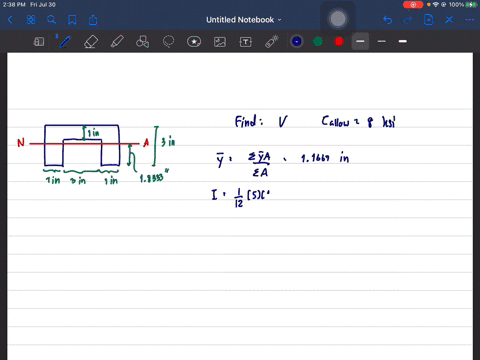Open the more options ellipsis menu
Image resolution: width=480 pixels, height=360 pixels.
coord(470,20)
